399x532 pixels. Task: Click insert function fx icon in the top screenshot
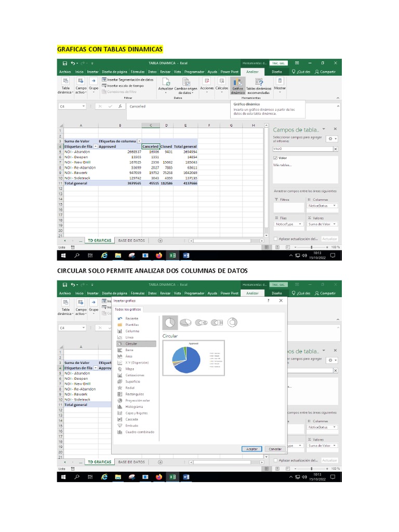coord(120,106)
